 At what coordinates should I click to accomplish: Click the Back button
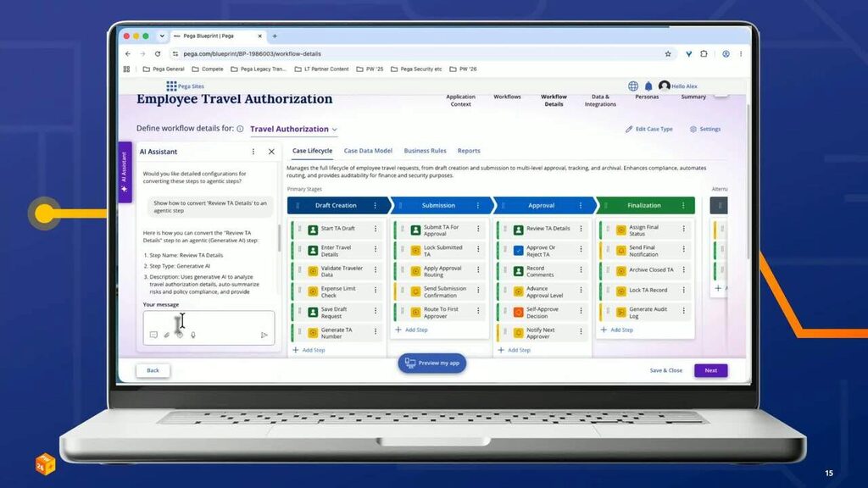pos(153,370)
